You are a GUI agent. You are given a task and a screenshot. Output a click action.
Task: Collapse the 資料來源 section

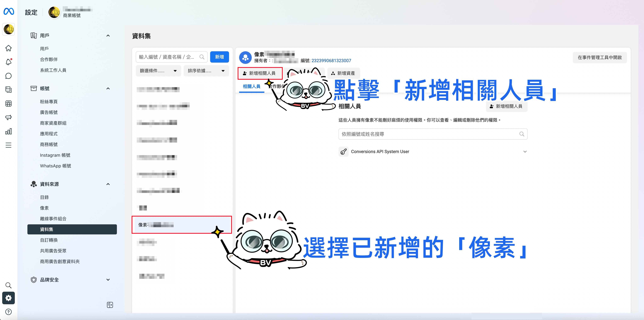point(108,184)
